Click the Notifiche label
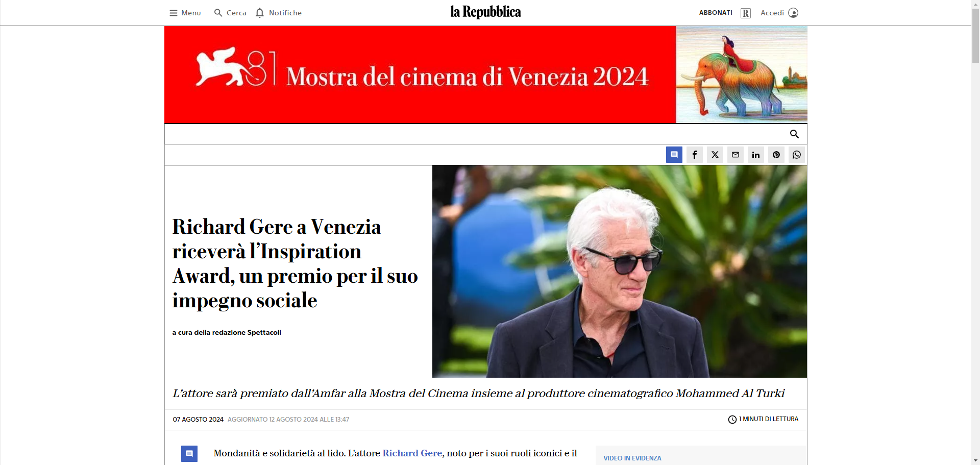This screenshot has height=465, width=980. tap(285, 13)
